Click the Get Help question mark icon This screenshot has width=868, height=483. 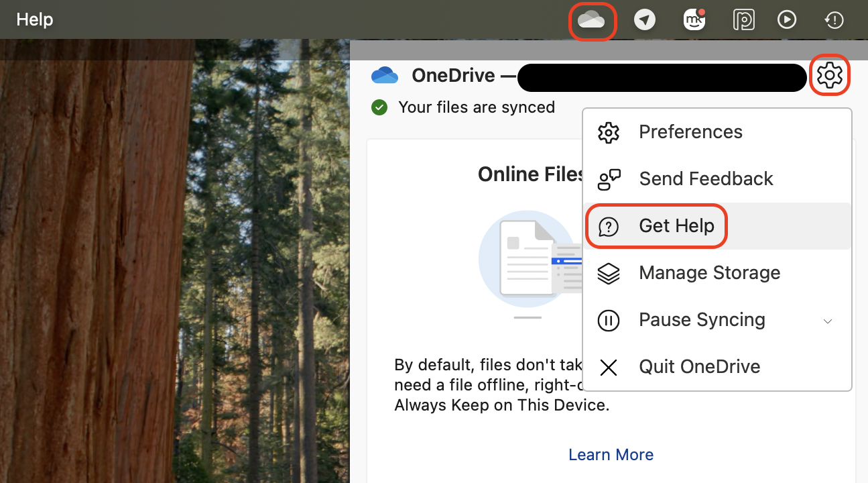[608, 226]
